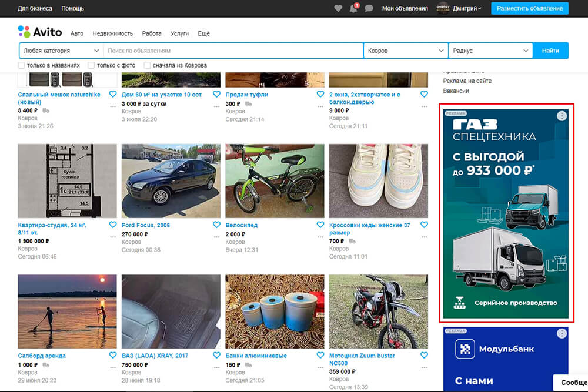Image resolution: width=588 pixels, height=392 pixels.
Task: Toggle 'только в названиях' checkbox
Action: tap(21, 65)
